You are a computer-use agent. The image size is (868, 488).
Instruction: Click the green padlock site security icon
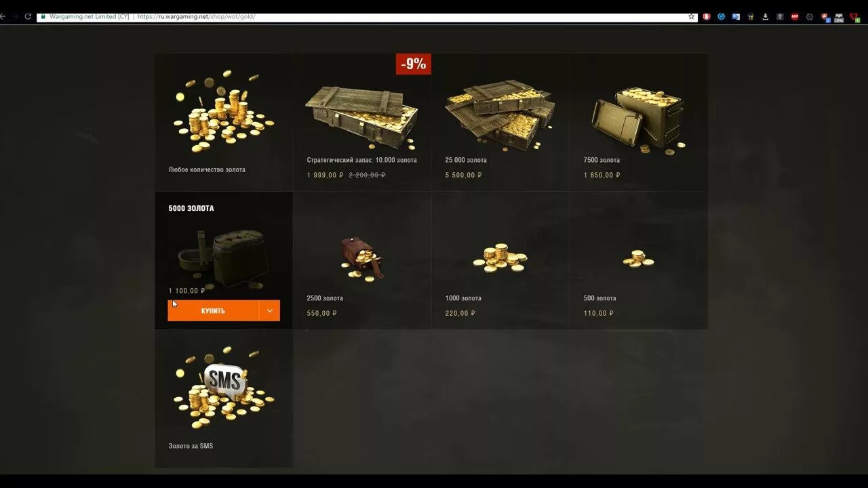pos(43,16)
